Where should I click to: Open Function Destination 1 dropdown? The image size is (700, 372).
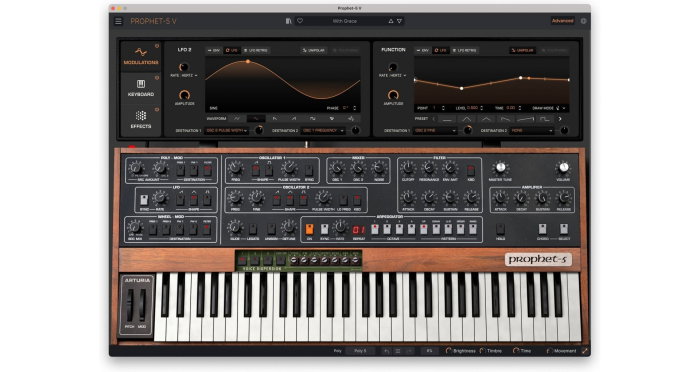pyautogui.click(x=436, y=130)
